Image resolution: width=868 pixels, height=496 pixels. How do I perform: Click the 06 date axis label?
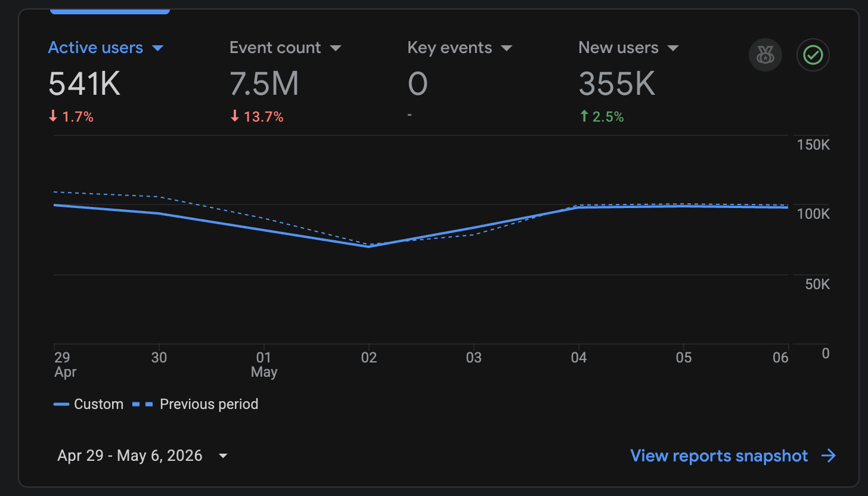pyautogui.click(x=780, y=358)
